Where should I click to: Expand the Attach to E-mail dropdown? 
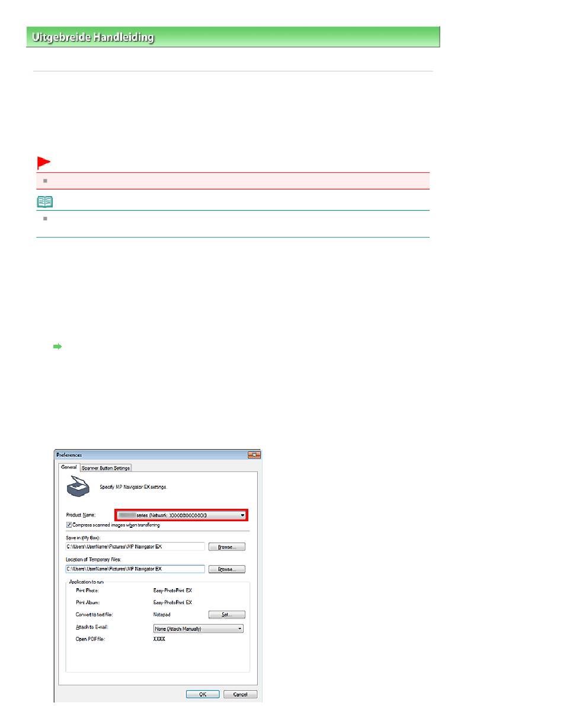click(198, 628)
